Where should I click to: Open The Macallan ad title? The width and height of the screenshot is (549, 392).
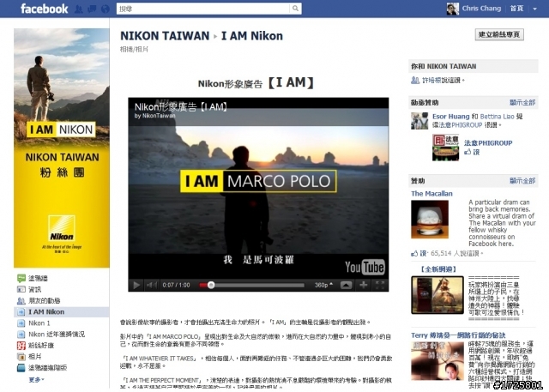coord(431,194)
